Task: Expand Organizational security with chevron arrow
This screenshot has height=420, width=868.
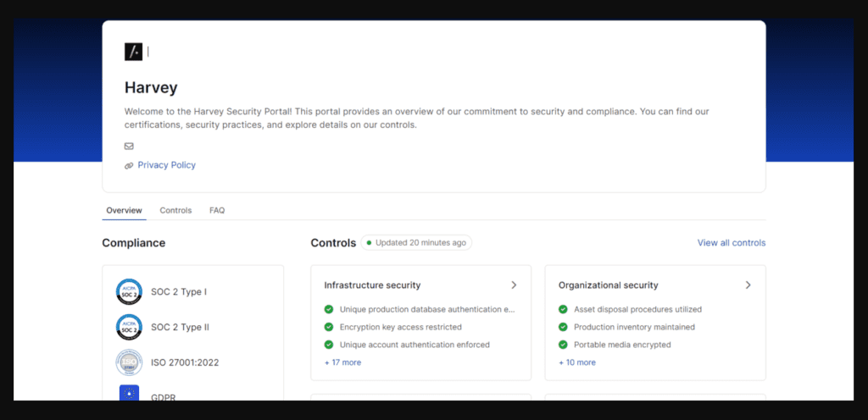Action: click(748, 285)
